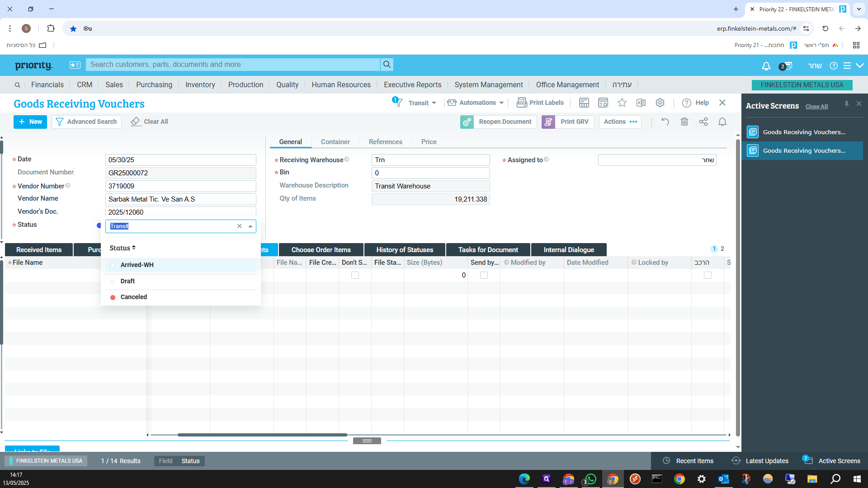Select the Canceled status radio button
Viewport: 868px width, 488px height.
113,297
